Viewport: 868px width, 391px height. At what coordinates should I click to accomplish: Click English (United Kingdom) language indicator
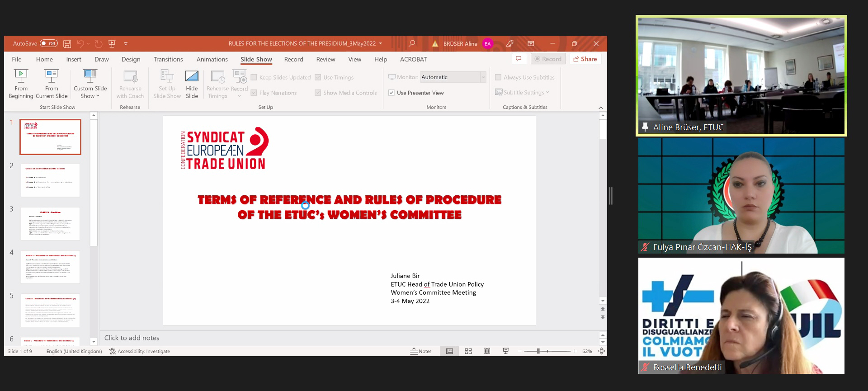point(74,351)
